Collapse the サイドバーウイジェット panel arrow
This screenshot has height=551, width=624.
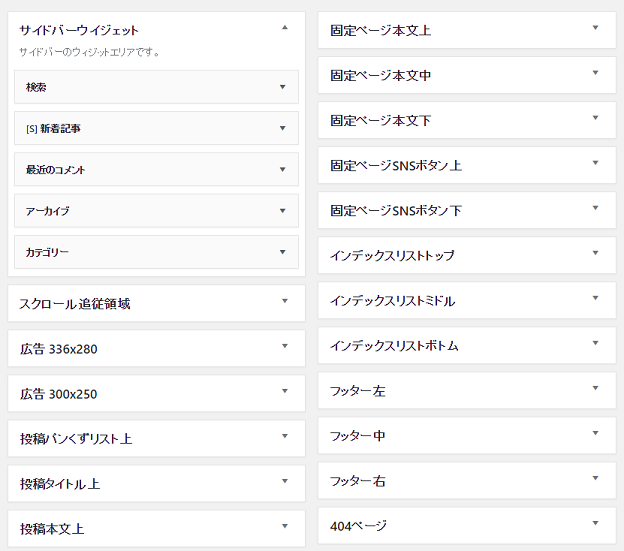tap(285, 28)
